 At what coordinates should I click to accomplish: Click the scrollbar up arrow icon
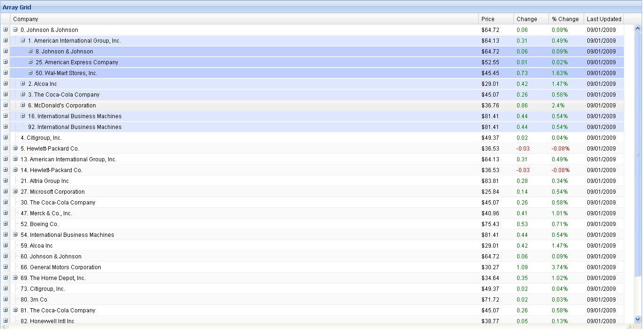[637, 28]
